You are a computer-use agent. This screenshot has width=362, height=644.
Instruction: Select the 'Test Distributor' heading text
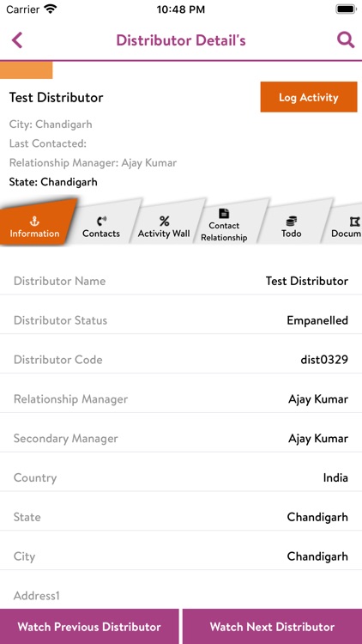57,97
